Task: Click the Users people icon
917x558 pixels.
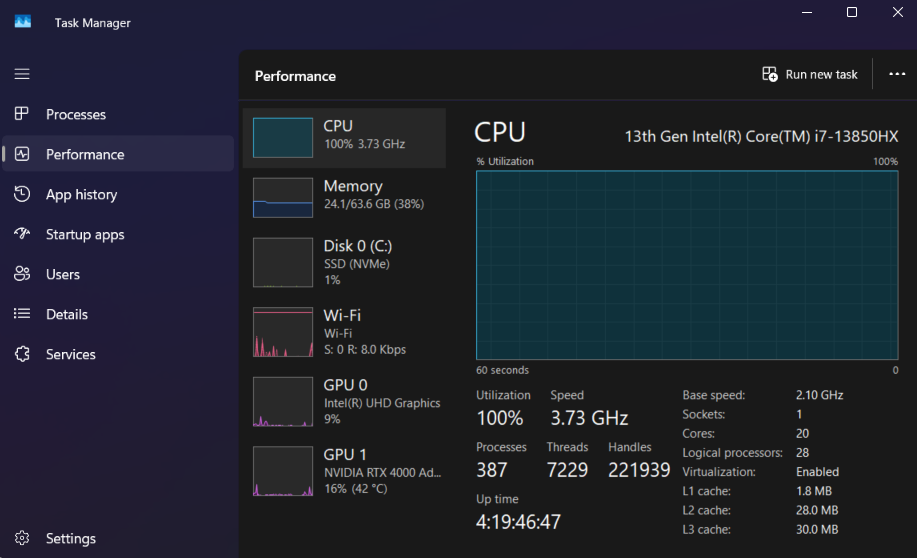Action: coord(22,274)
